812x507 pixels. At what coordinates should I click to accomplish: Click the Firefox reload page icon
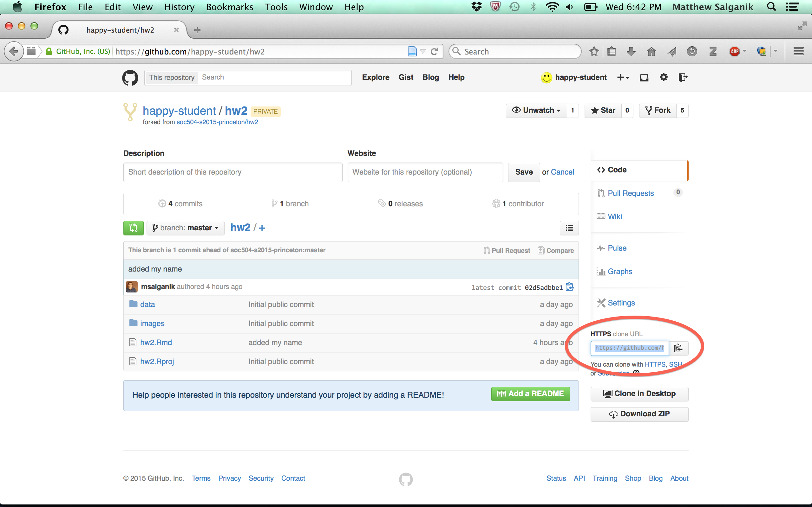(x=434, y=52)
